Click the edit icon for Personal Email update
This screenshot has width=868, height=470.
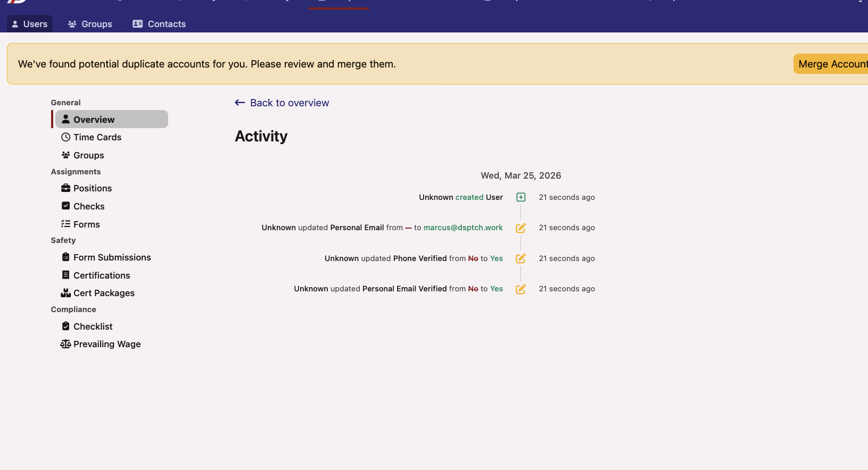521,228
